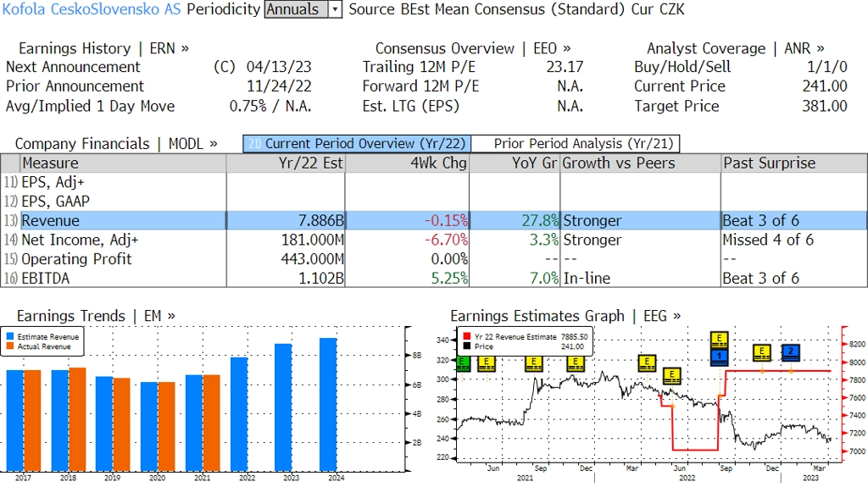The height and width of the screenshot is (487, 868).
Task: Switch to Prior Period Analysis (Yr/21) tab
Action: (576, 144)
